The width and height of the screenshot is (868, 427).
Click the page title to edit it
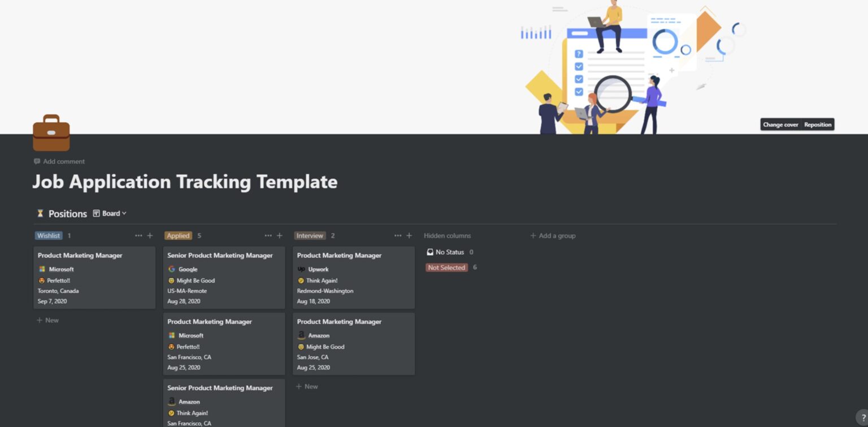(x=185, y=182)
